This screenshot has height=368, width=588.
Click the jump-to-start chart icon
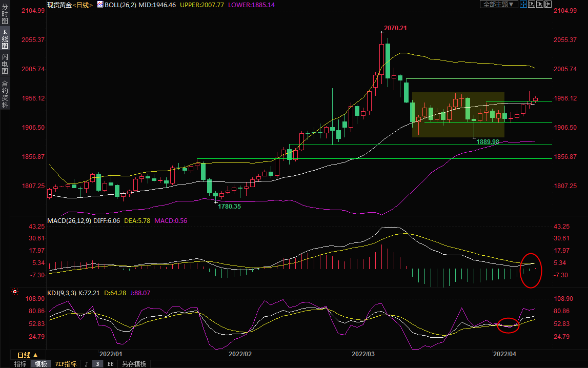coord(532,4)
